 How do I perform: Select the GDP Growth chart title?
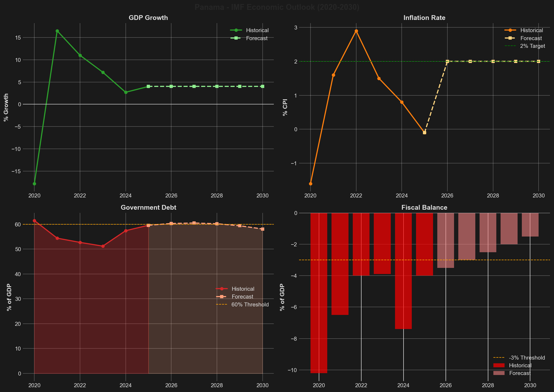[x=148, y=18]
